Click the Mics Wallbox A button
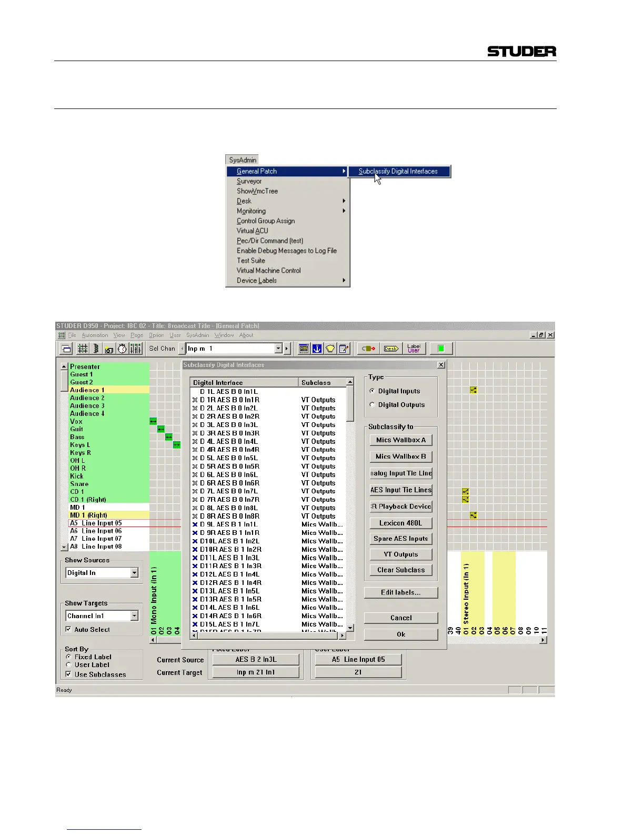This screenshot has height=834, width=644. point(401,440)
